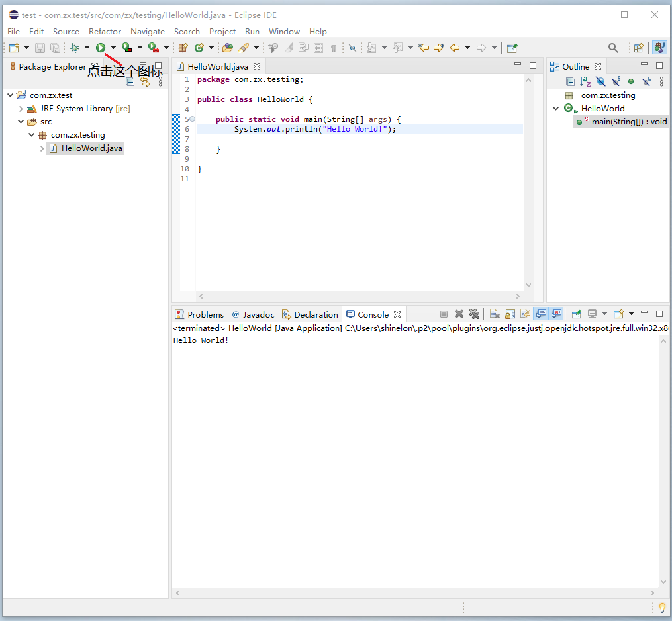Click the Back navigation yellow arrow

(455, 48)
